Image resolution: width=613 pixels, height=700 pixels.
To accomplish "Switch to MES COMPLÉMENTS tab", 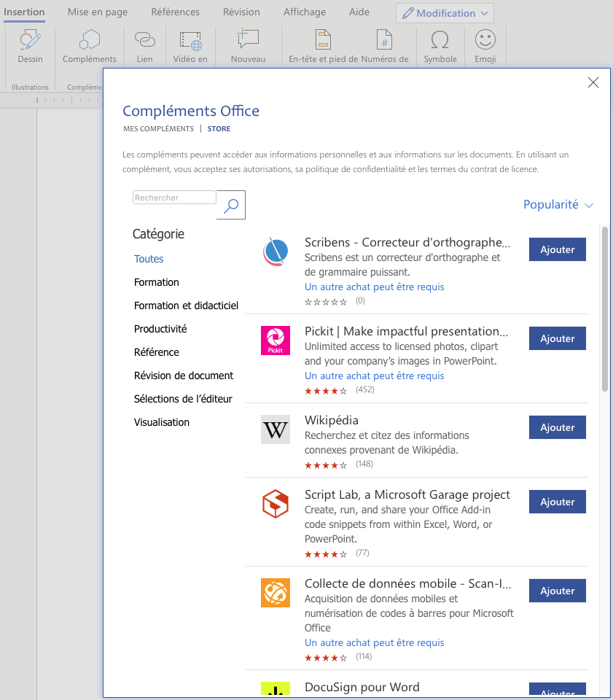I will click(x=158, y=128).
